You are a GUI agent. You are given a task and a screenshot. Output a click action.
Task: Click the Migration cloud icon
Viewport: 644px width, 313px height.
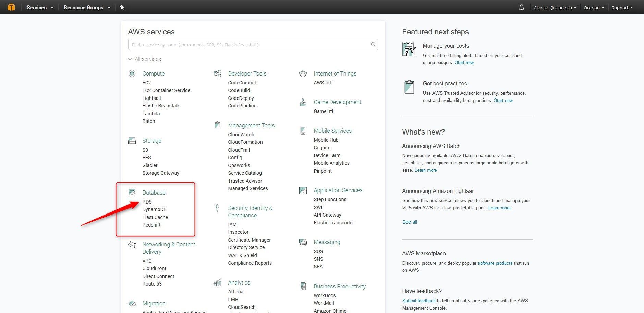(132, 303)
